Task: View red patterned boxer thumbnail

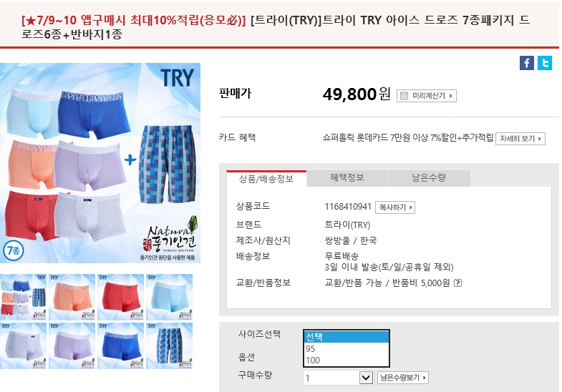Action: click(121, 297)
